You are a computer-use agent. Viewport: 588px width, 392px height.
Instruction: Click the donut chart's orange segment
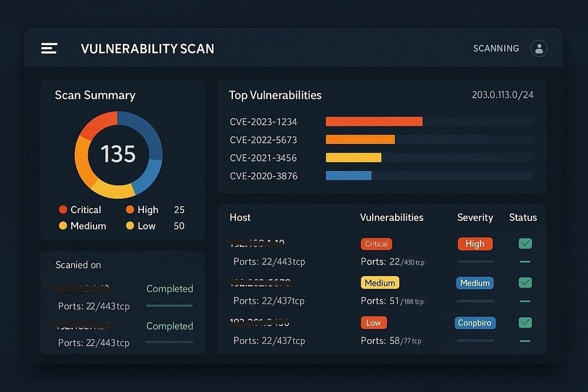83,161
